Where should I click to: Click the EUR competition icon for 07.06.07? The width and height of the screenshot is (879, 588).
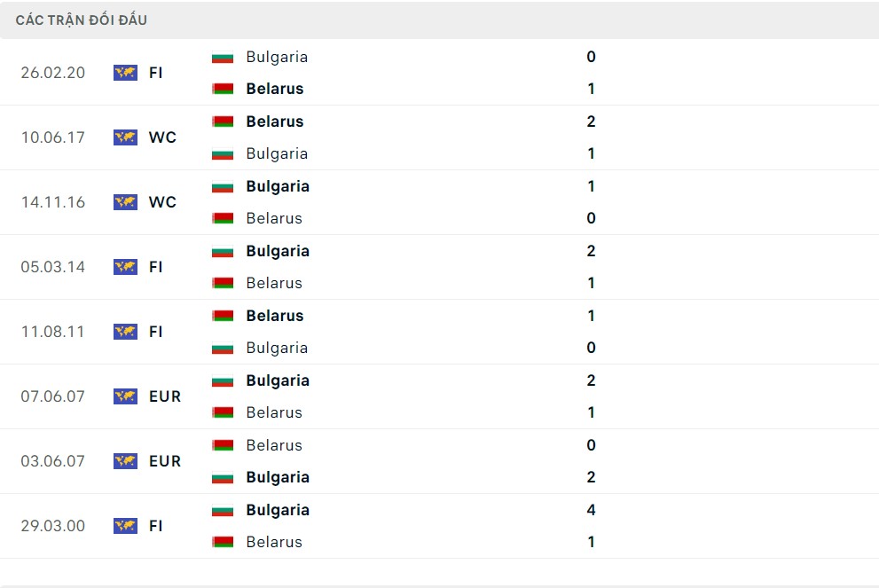125,396
